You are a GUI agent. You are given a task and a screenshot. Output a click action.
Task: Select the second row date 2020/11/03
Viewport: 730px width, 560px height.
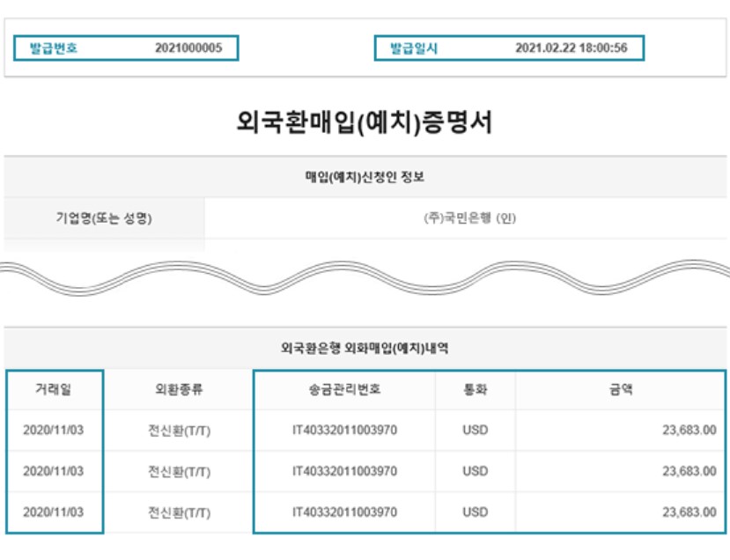54,471
